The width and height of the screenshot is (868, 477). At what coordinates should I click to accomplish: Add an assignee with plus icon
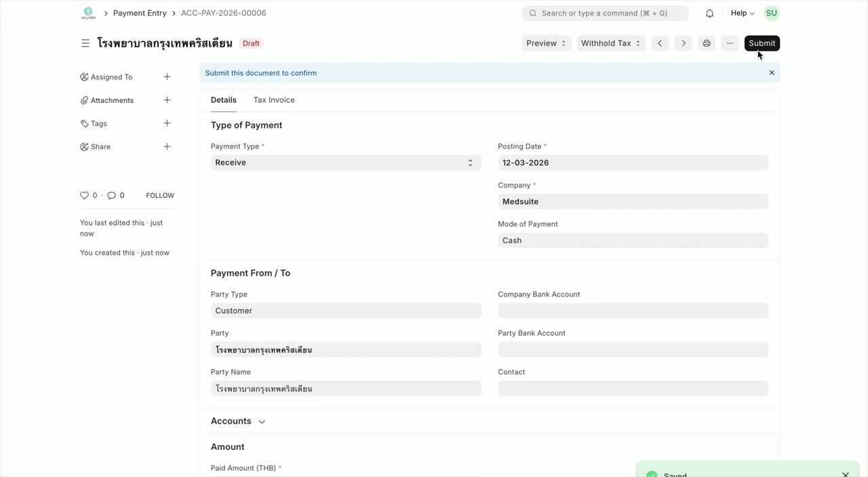tap(167, 77)
